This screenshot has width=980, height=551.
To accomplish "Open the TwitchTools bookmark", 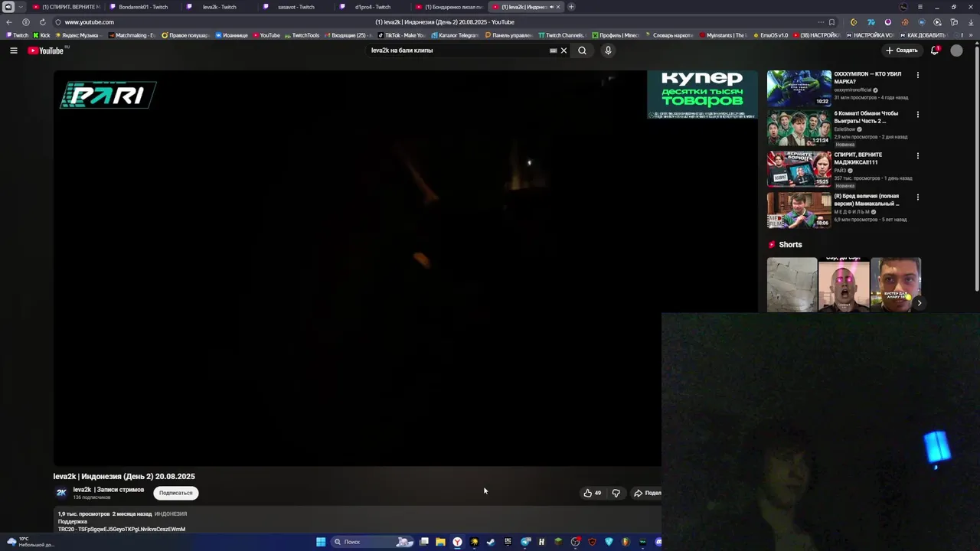I will point(302,35).
